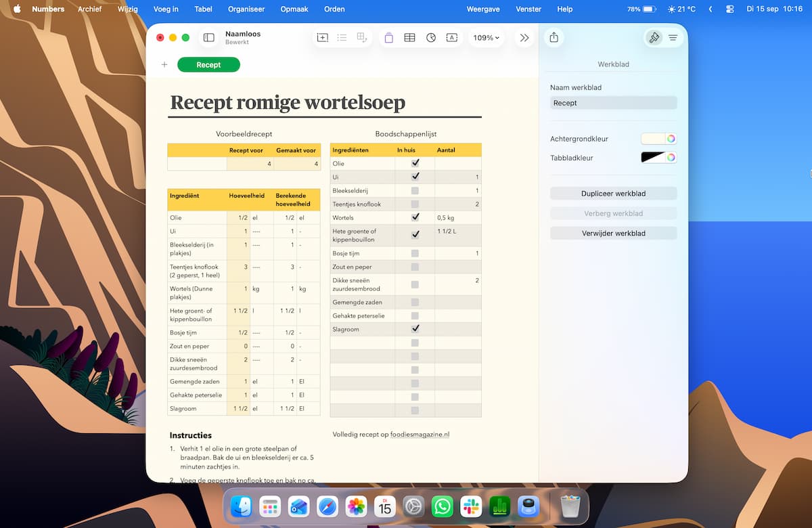The height and width of the screenshot is (528, 812).
Task: Check the Bleekselderij 'In huis' checkbox
Action: [x=415, y=190]
